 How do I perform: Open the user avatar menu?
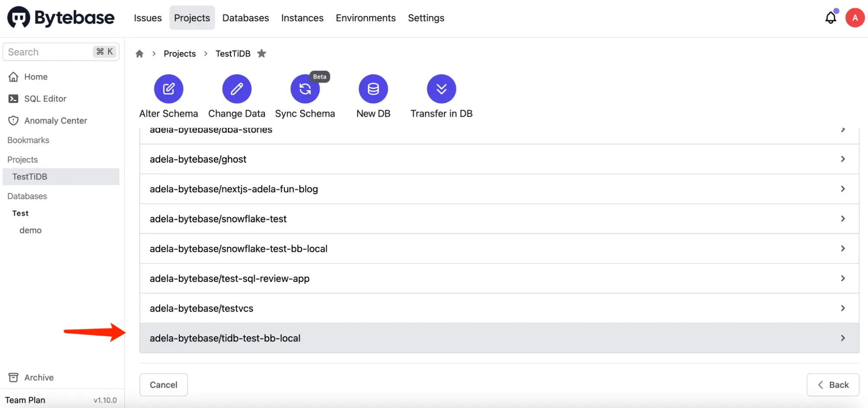coord(854,17)
